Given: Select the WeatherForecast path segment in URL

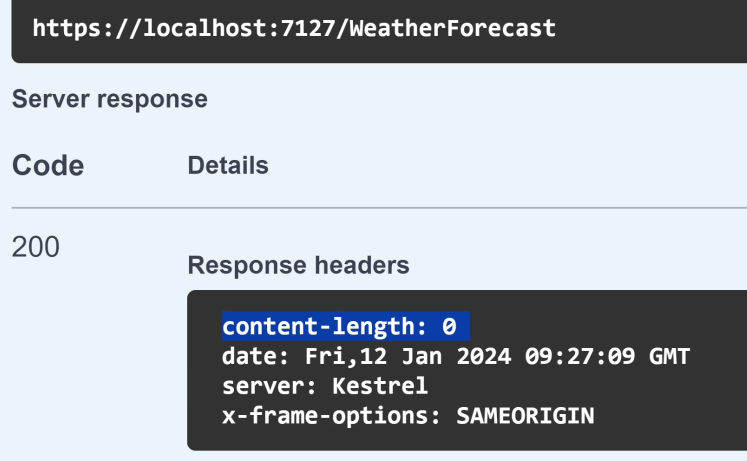Looking at the screenshot, I should coord(453,28).
